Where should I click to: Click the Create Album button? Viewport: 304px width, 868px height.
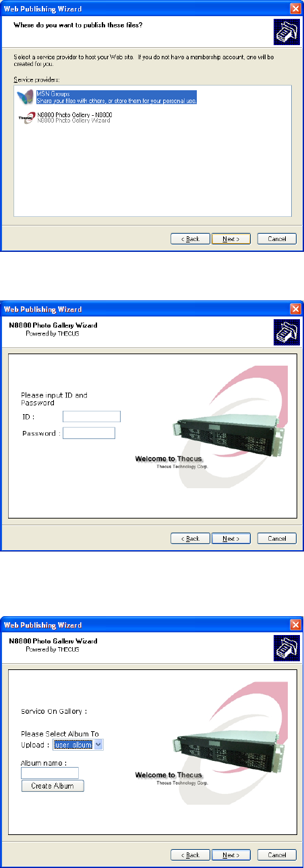coord(53,786)
